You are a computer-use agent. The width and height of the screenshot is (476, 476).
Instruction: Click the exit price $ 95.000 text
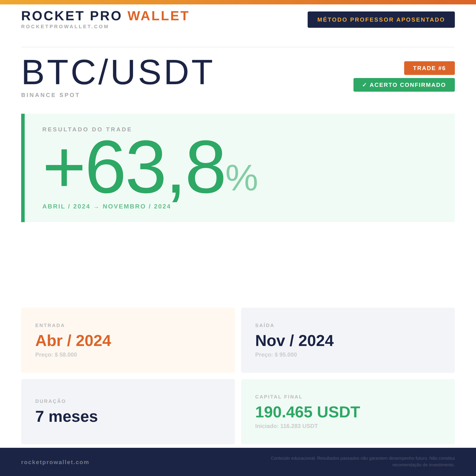(x=276, y=355)
